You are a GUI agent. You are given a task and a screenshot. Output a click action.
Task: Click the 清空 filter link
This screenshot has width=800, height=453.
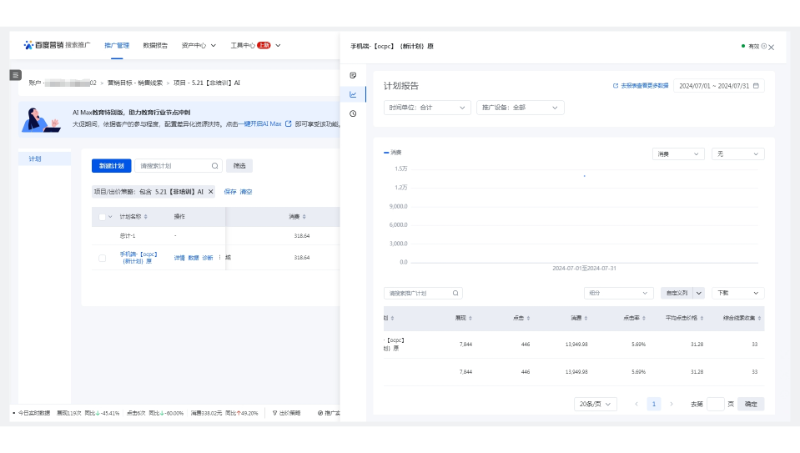[x=246, y=192]
